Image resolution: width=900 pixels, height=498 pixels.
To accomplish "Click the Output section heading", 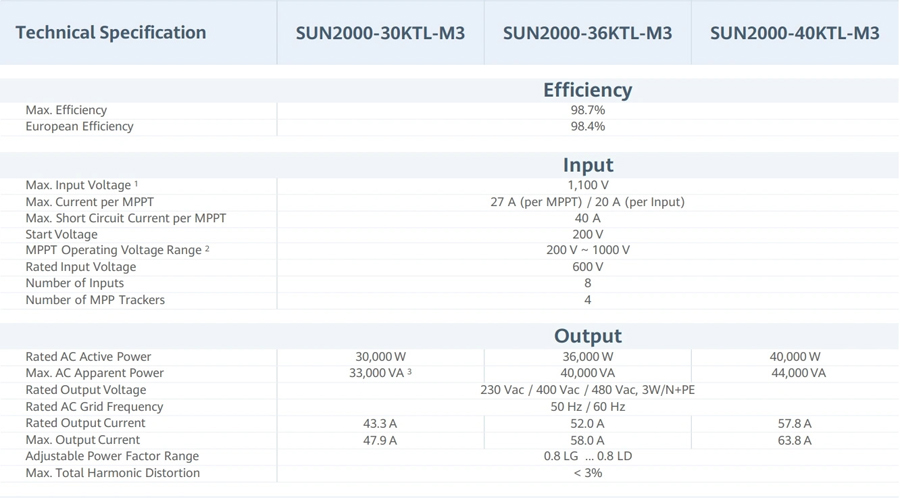I will coord(587,336).
